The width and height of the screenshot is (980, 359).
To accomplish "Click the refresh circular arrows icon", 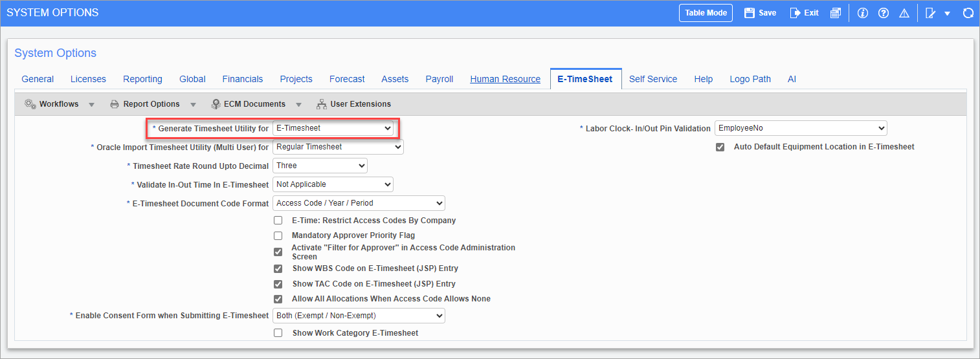I will tap(968, 13).
